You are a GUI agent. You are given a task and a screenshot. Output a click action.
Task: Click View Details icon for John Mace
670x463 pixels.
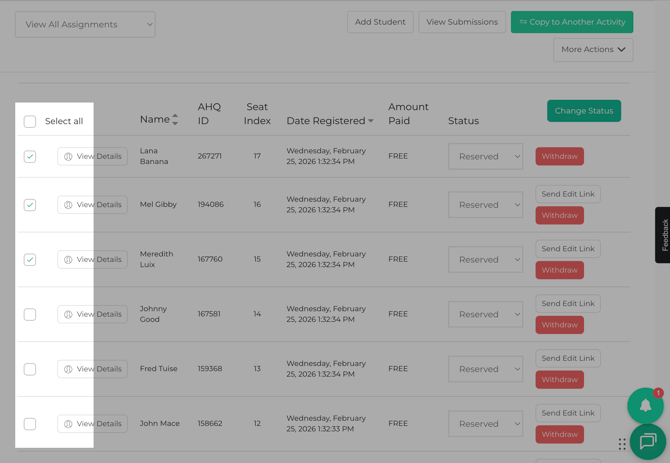pos(68,424)
